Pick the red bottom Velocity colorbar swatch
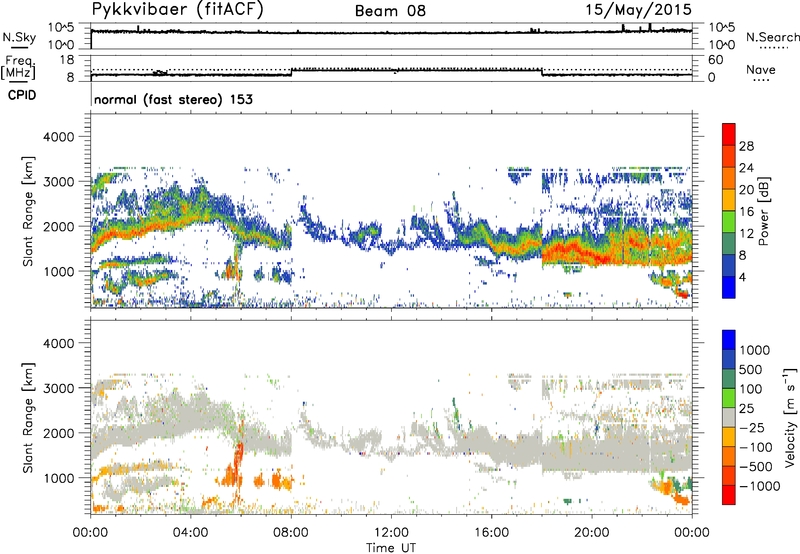This screenshot has width=800, height=554. click(729, 495)
